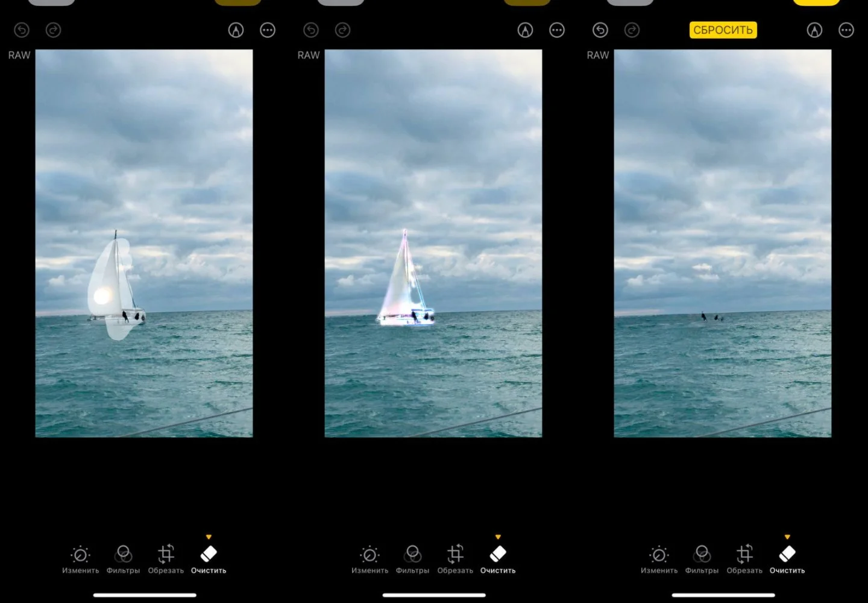Tap the leftover dark figures on the cleaned-up photo
868x603 pixels.
(712, 317)
